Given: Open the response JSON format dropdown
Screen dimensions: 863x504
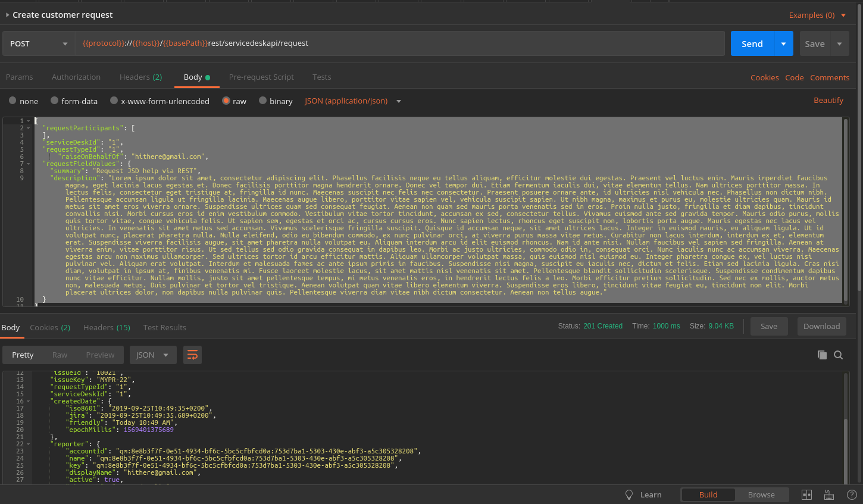Looking at the screenshot, I should [x=153, y=355].
